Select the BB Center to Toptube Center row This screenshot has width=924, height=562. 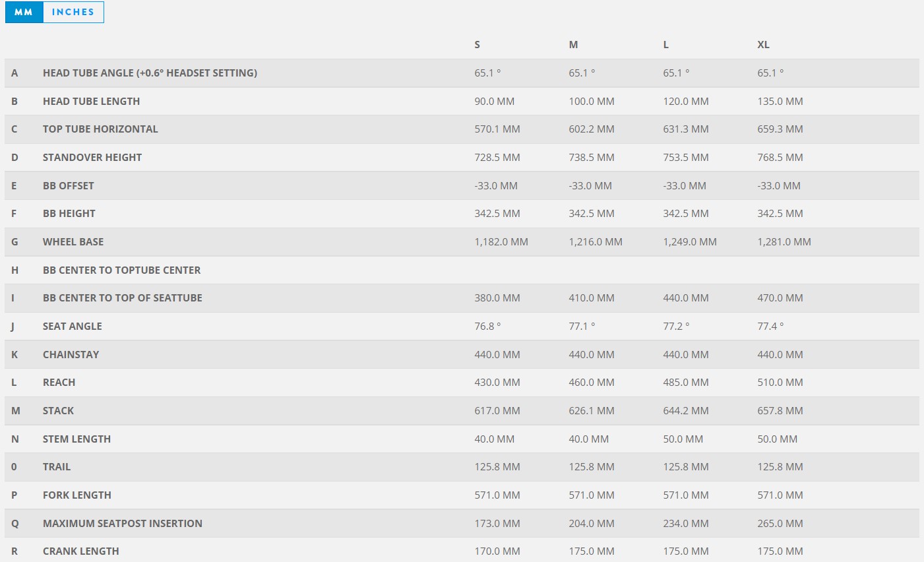tap(121, 270)
